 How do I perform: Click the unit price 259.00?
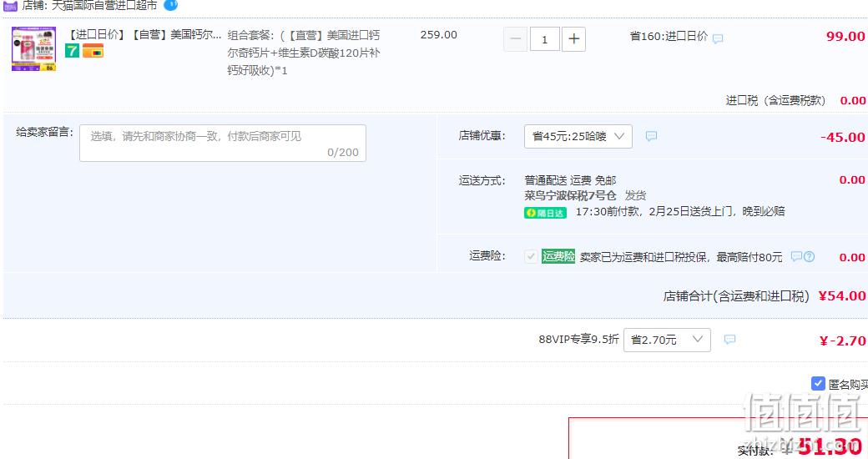438,34
